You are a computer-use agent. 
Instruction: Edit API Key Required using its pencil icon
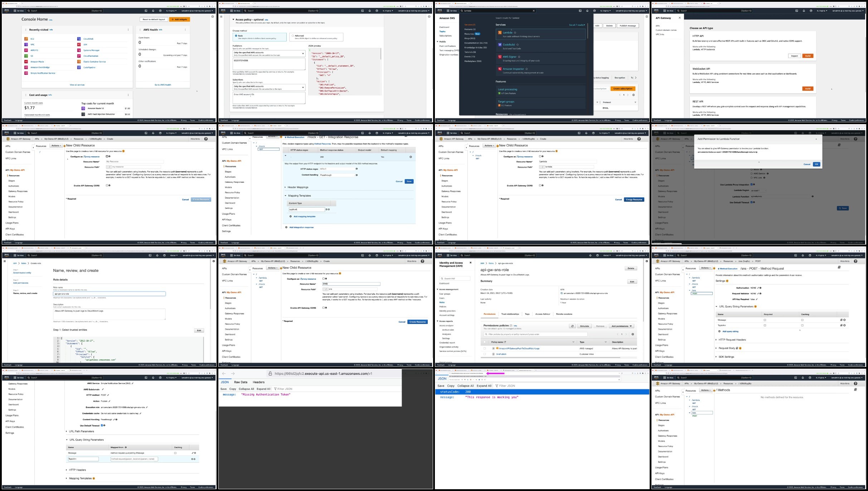[756, 299]
